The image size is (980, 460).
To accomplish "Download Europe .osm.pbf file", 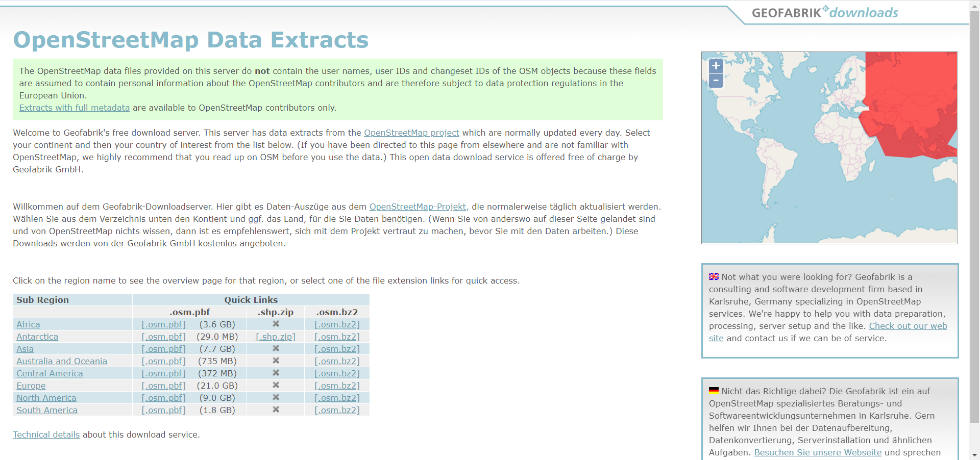I will 164,386.
